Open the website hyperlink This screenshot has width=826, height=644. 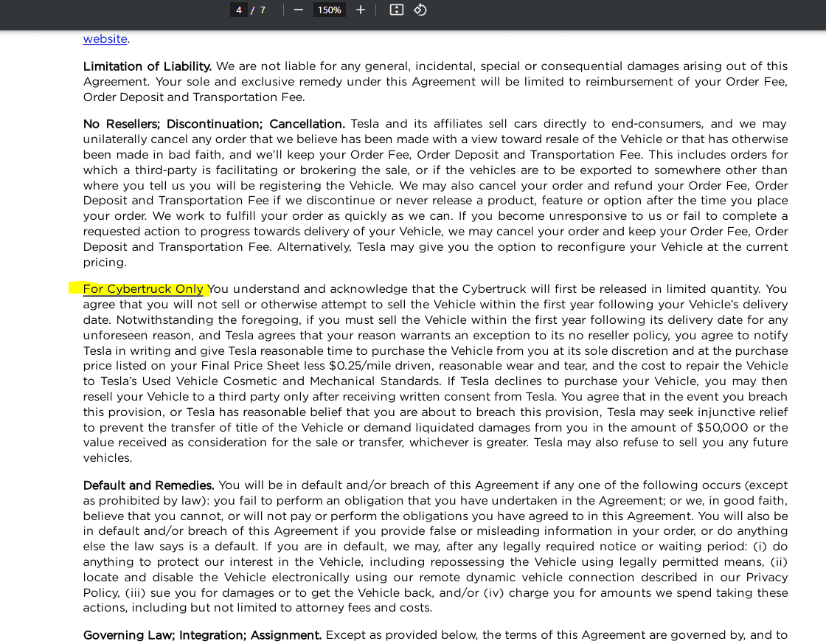[x=105, y=39]
